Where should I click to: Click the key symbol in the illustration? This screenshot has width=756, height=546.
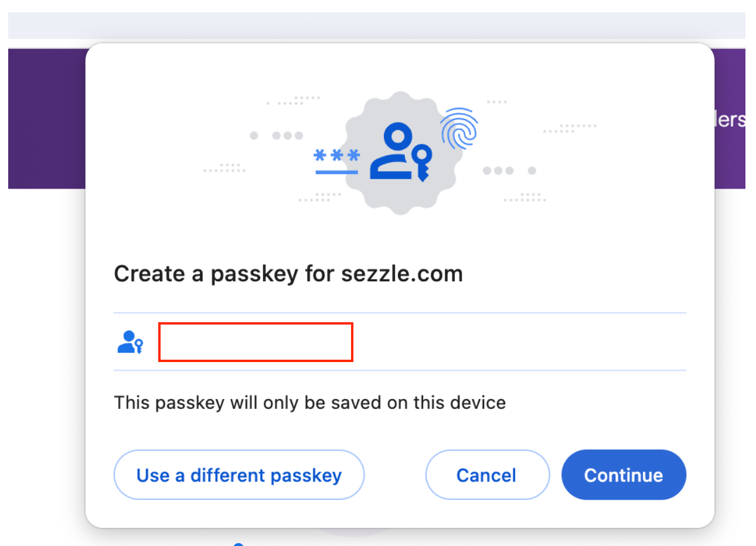point(422,162)
